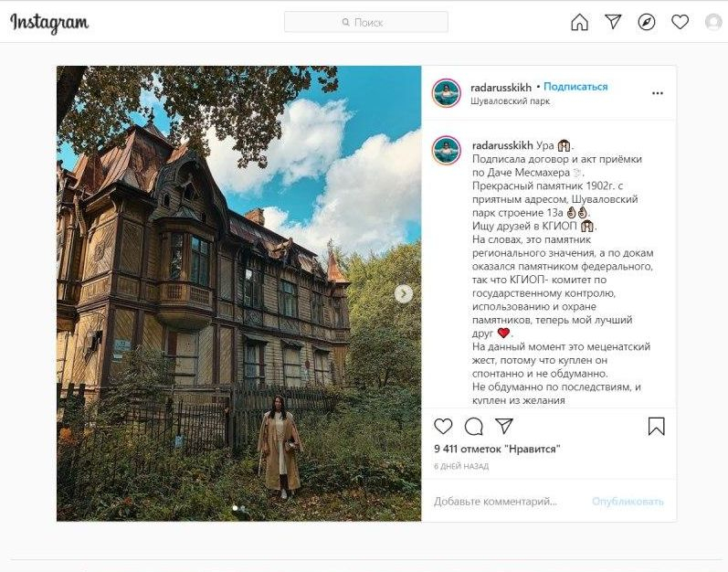Screen dimensions: 728x572
Task: Save the post with bookmark icon
Action: (656, 426)
